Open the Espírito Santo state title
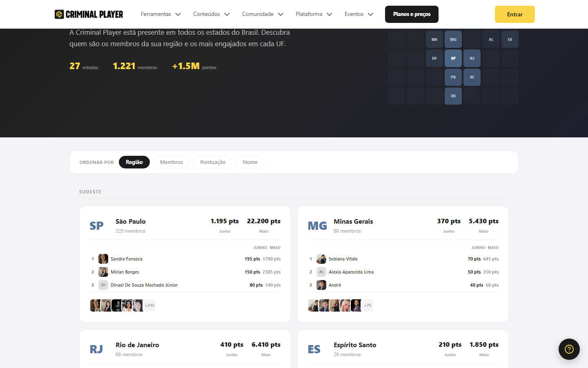Screen dimensions: 588x368 point(355,345)
